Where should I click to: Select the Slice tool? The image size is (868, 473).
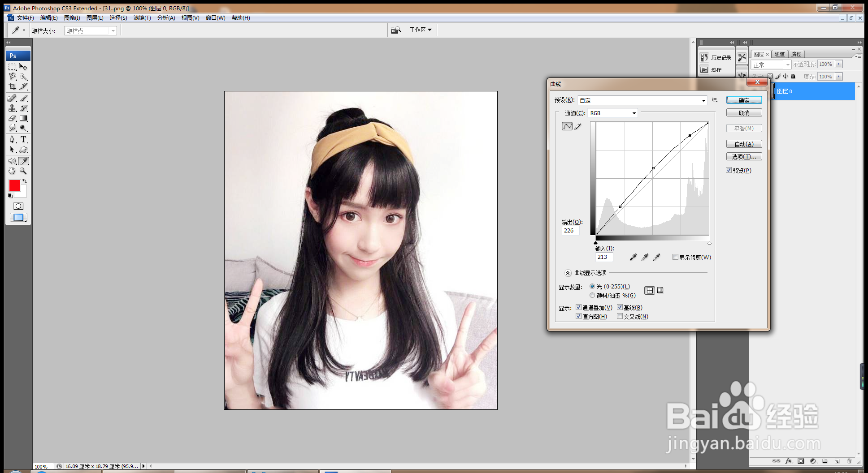pos(24,86)
